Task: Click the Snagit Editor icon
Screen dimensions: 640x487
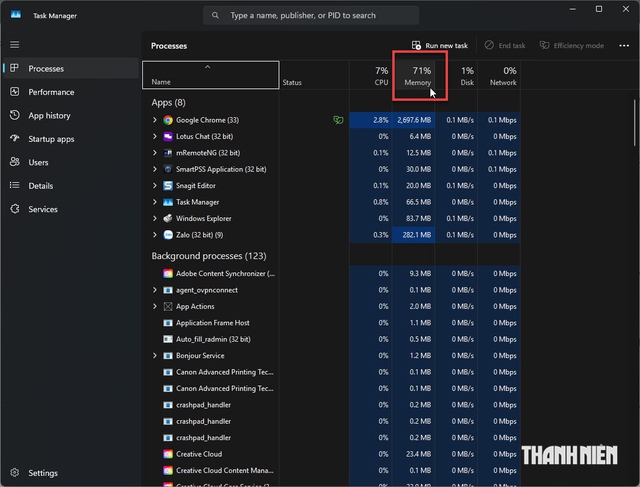Action: coord(168,186)
